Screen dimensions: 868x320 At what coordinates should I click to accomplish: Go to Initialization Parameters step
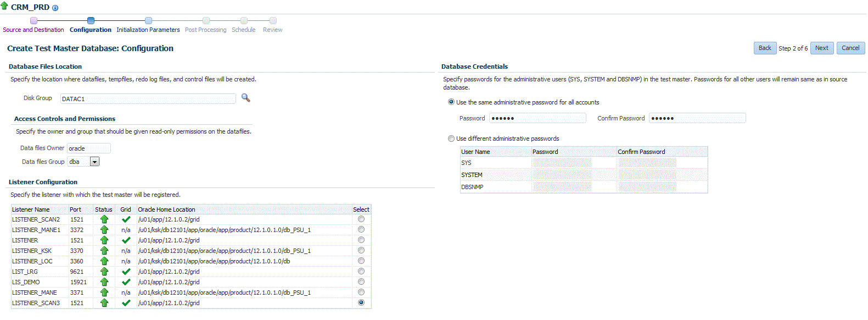pos(148,30)
